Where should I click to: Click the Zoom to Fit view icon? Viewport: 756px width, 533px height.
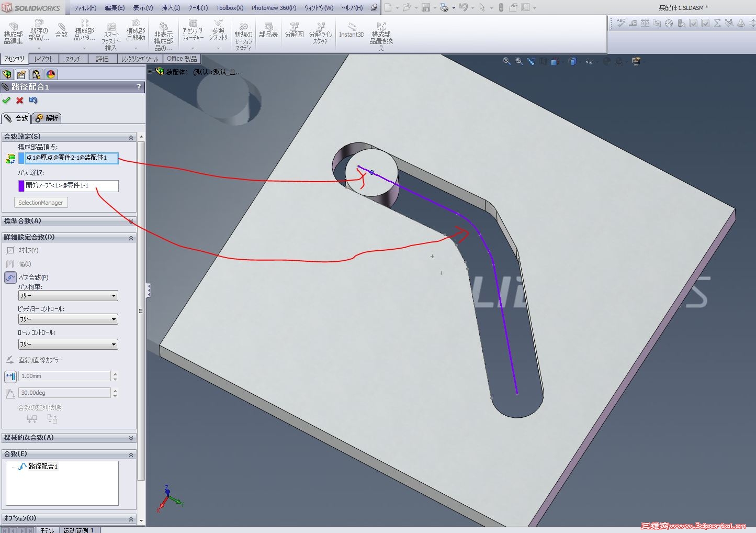[x=506, y=61]
